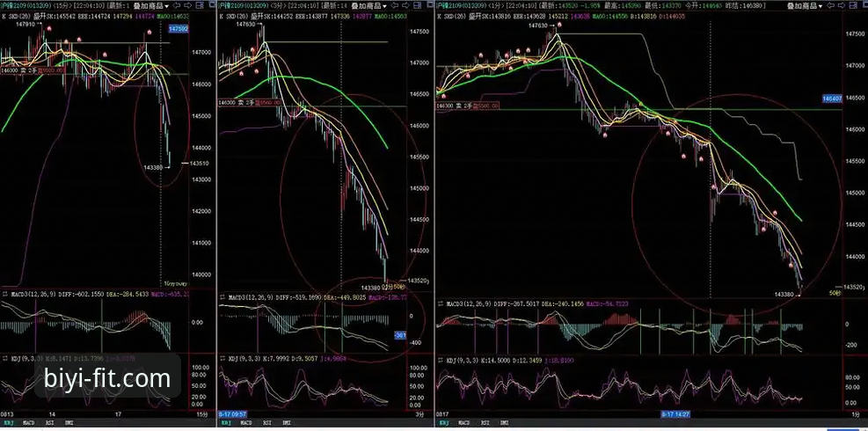Click MACD3(12,26,9) indicator title in 3-minute chart
This screenshot has height=431, width=868.
click(x=251, y=298)
